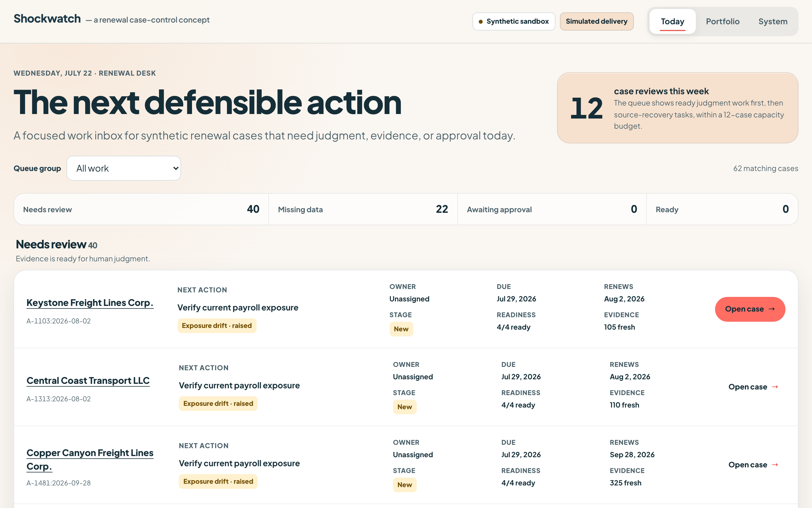
Task: Click evidence value 325 fresh
Action: pyautogui.click(x=625, y=483)
